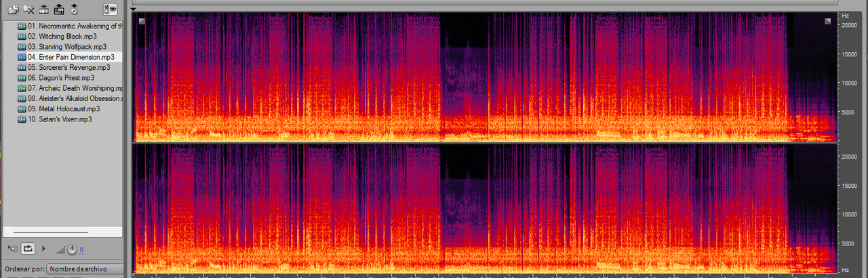Click the Import File folder icon
The width and height of the screenshot is (868, 278).
point(13,9)
